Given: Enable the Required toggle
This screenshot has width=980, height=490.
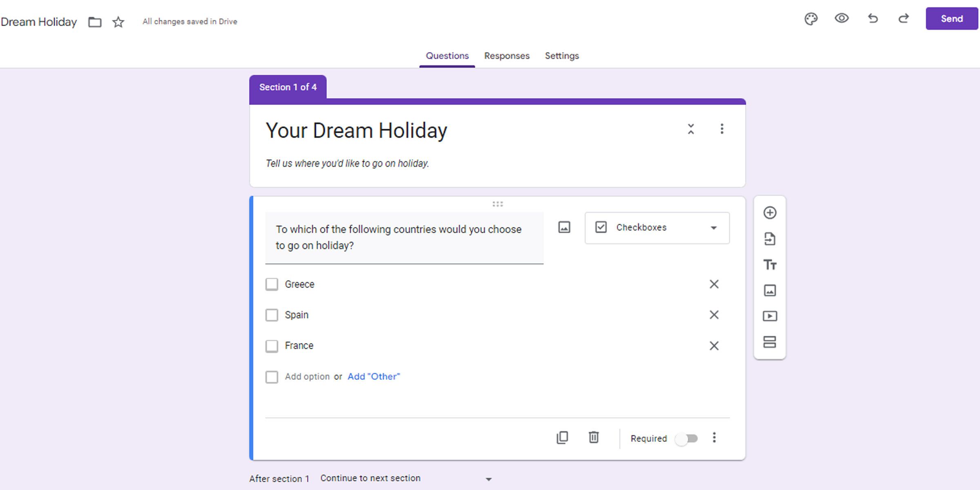Looking at the screenshot, I should point(686,439).
